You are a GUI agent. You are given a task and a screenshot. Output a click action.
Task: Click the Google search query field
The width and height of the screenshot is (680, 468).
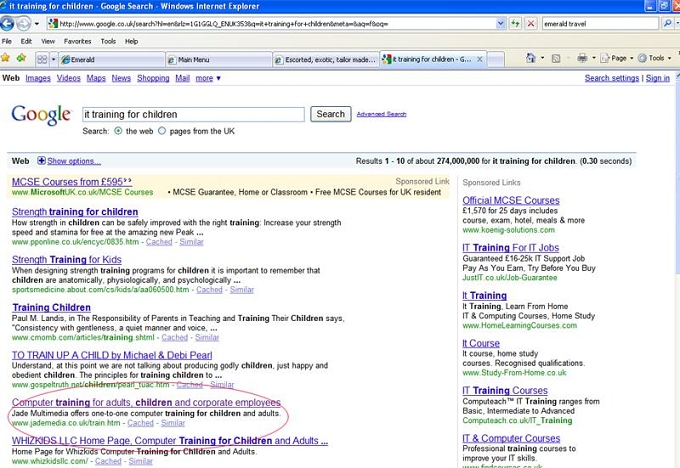(x=193, y=115)
